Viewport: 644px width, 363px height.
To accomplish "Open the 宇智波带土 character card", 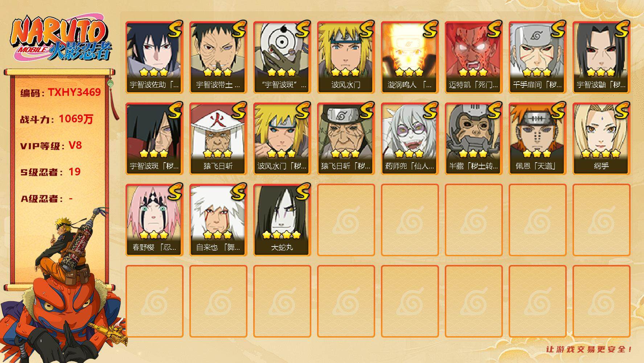I will 218,57.
